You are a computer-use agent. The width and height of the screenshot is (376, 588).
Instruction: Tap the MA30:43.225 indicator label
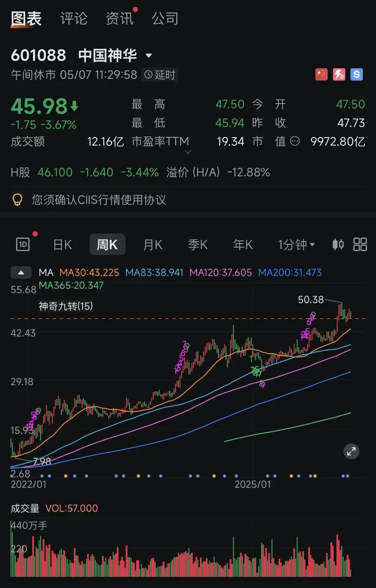(x=89, y=272)
